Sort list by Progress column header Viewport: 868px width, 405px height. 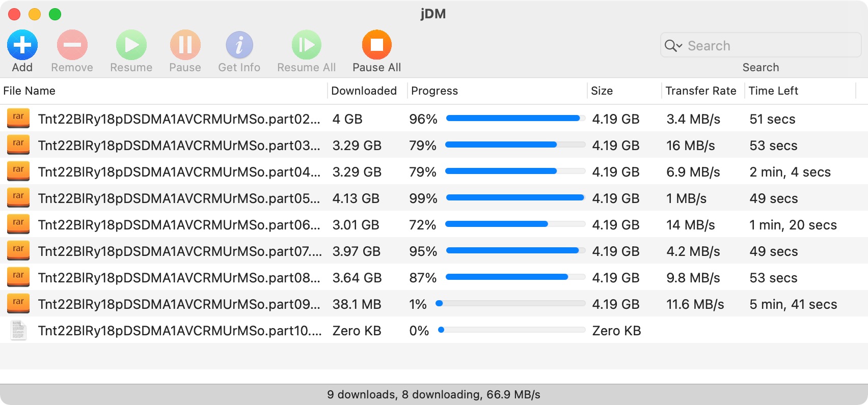coord(434,91)
